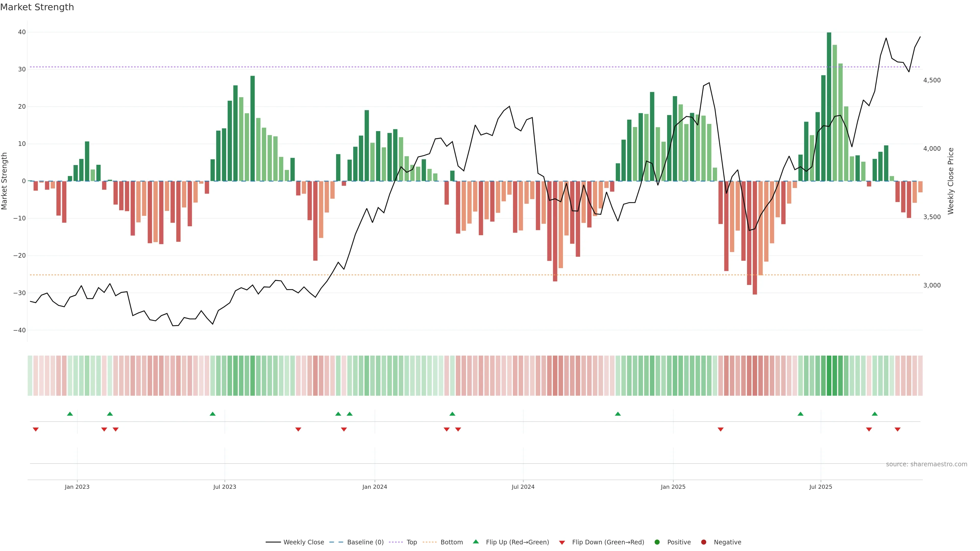This screenshot has width=980, height=551.
Task: Click the rightmost red flip-down triangle marker
Action: click(898, 429)
